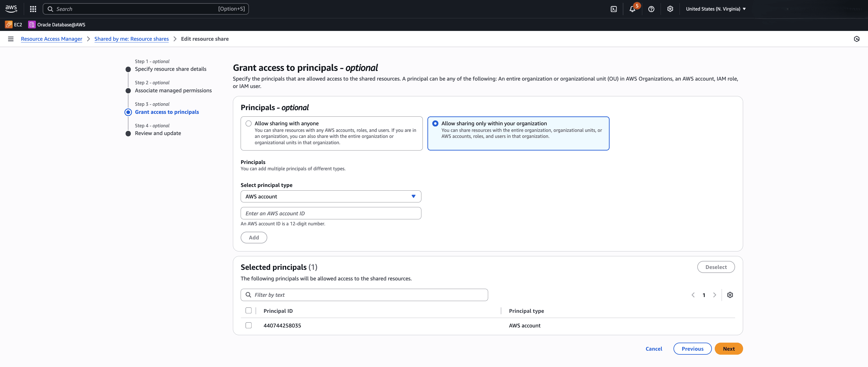
Task: Open the help question mark icon
Action: pos(651,9)
